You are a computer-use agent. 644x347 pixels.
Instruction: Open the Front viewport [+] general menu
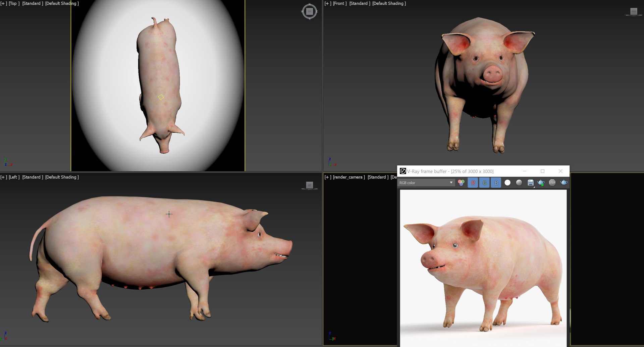pos(328,3)
